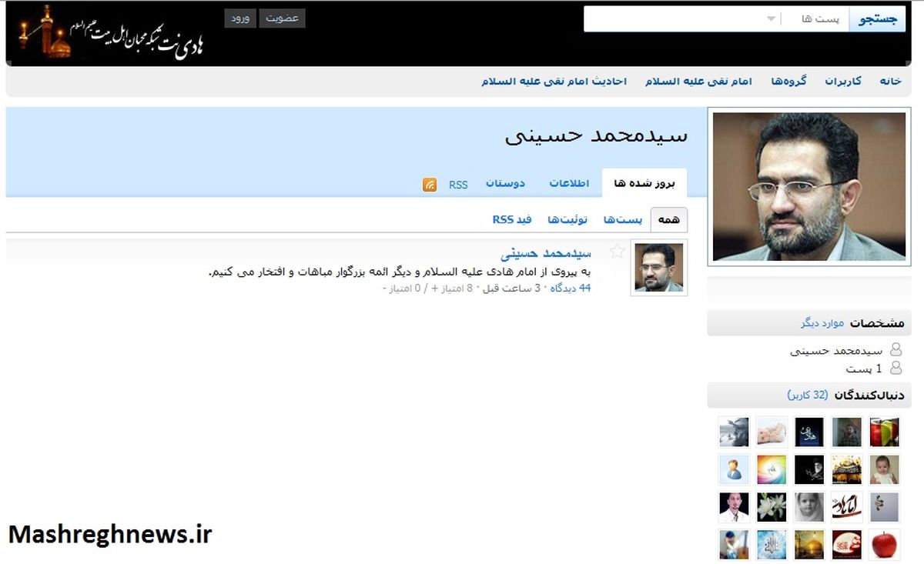
Task: Switch to the اطلاعات tab
Action: click(x=569, y=183)
